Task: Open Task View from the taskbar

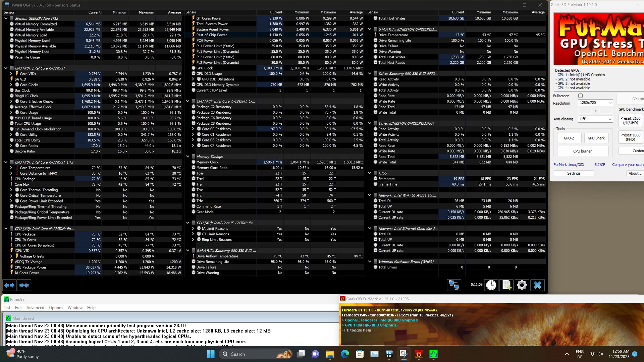Action: coord(301,354)
